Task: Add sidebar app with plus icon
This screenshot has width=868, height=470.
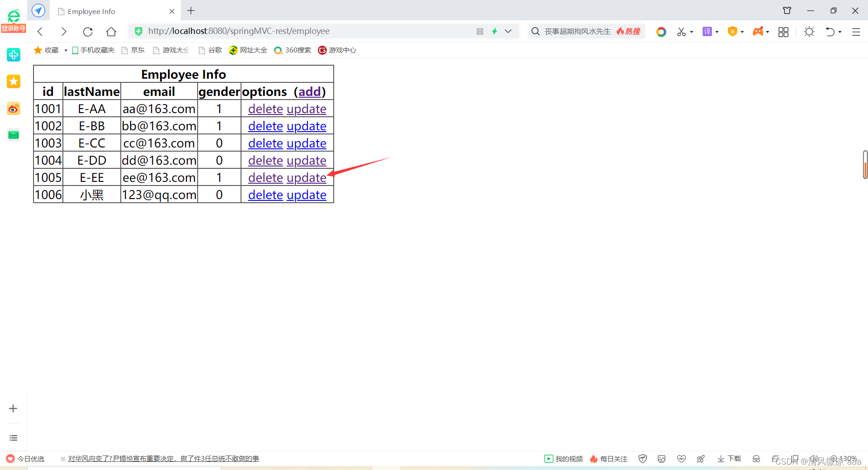Action: [x=13, y=408]
